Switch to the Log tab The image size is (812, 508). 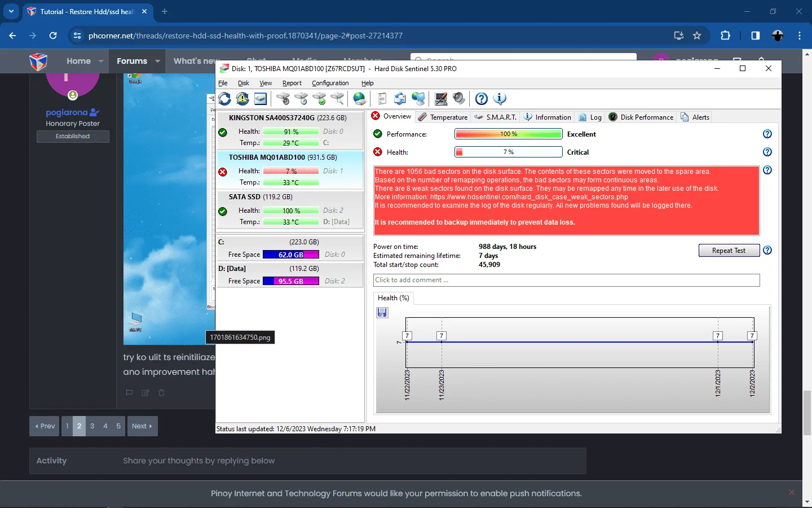[x=590, y=117]
